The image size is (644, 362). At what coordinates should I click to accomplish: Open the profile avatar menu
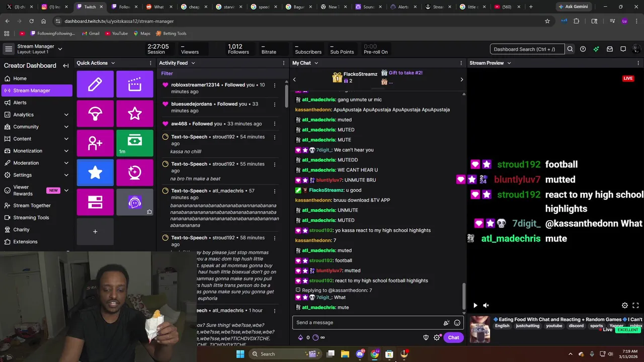(636, 49)
